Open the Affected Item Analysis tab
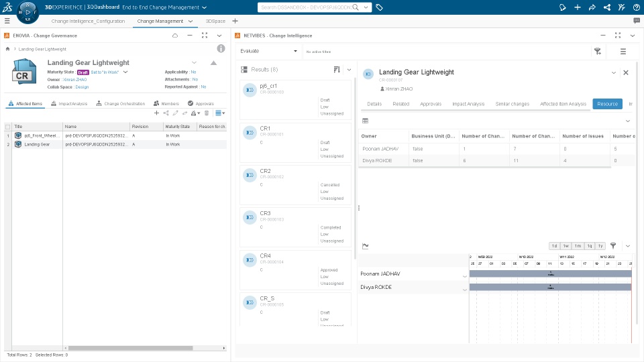644x362 pixels. pos(563,104)
